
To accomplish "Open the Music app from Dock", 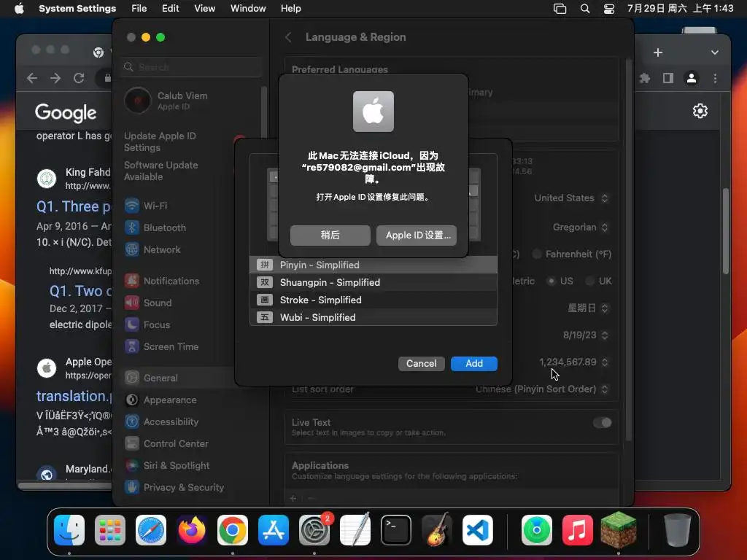I will [x=578, y=530].
